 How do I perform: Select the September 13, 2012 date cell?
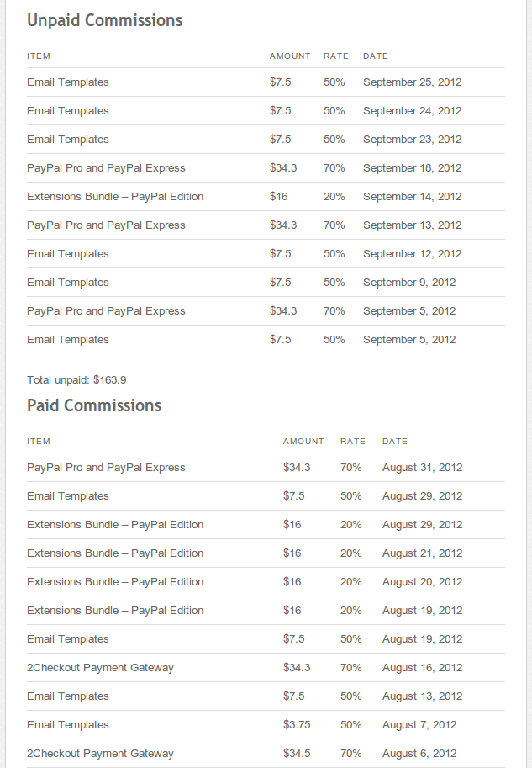(412, 225)
